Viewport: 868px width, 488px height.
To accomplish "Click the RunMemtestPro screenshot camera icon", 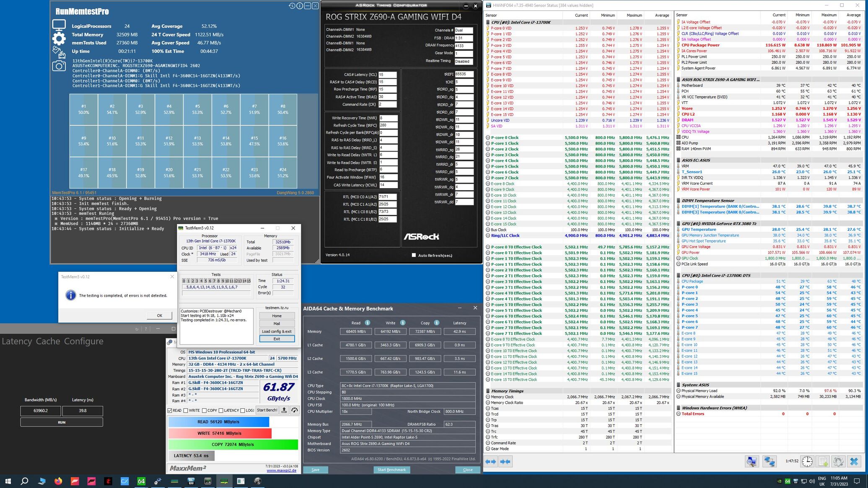I will 59,66.
